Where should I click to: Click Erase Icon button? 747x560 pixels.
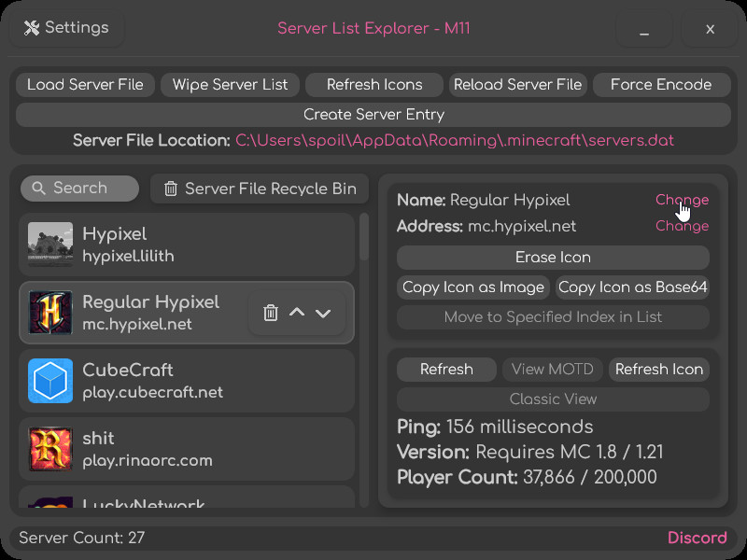[553, 258]
